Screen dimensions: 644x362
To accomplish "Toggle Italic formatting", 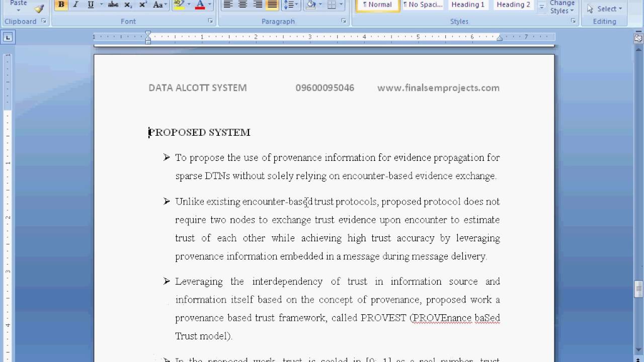I will (75, 5).
